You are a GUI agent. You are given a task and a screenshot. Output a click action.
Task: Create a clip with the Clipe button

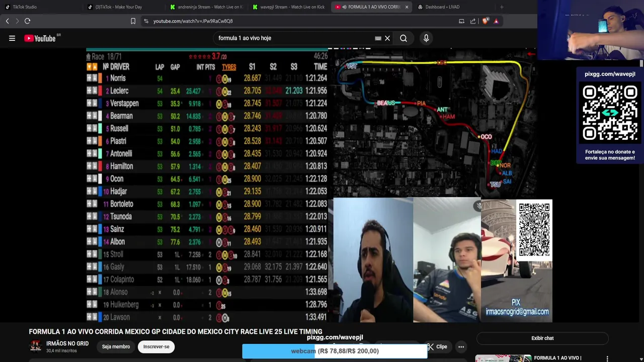pyautogui.click(x=437, y=346)
